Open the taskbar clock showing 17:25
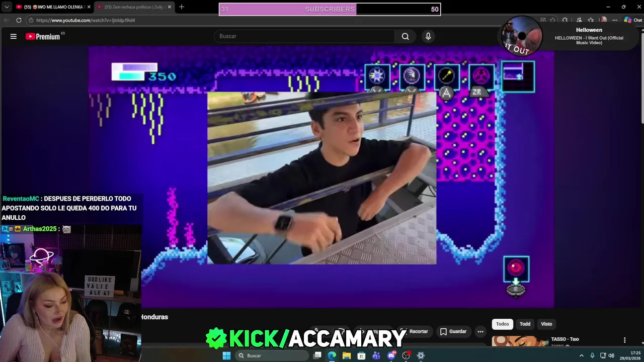 click(x=630, y=356)
